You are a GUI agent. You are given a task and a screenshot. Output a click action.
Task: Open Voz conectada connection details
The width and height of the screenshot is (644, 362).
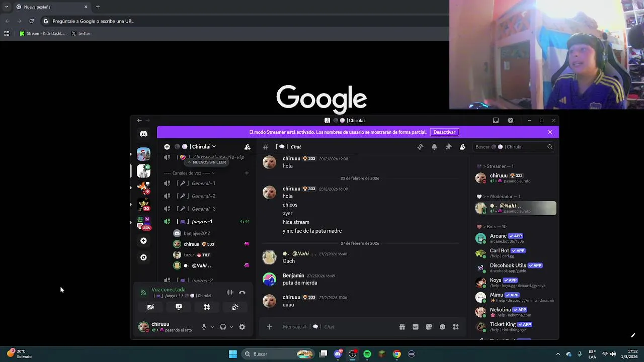(169, 290)
